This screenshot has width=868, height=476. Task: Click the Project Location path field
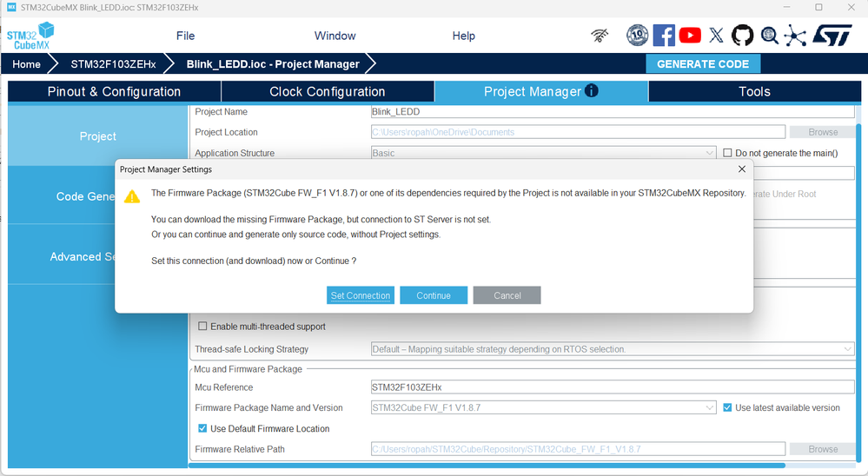(578, 132)
